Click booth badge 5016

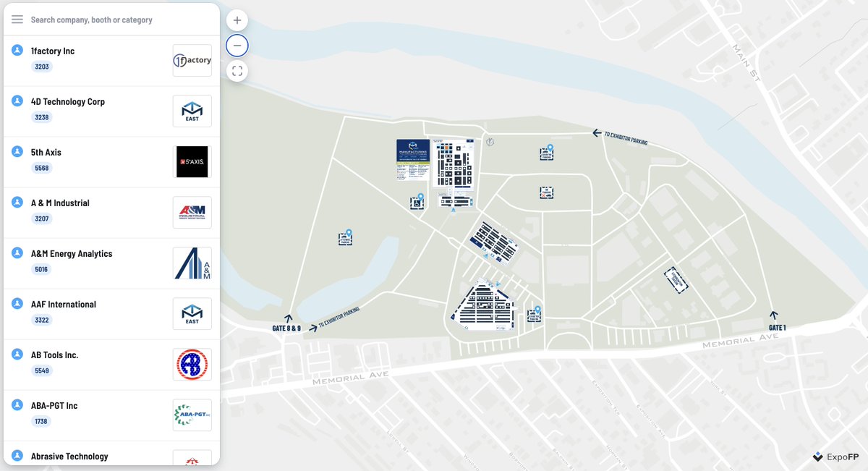pyautogui.click(x=43, y=269)
